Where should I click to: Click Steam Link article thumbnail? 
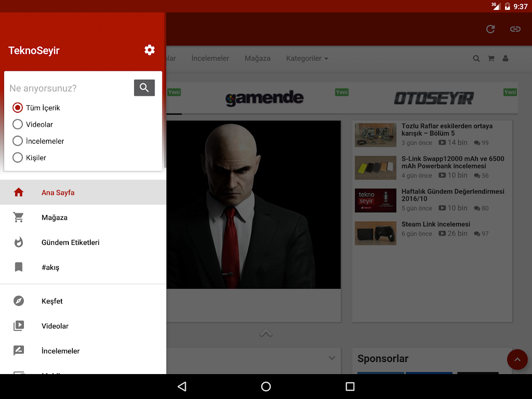pos(375,233)
